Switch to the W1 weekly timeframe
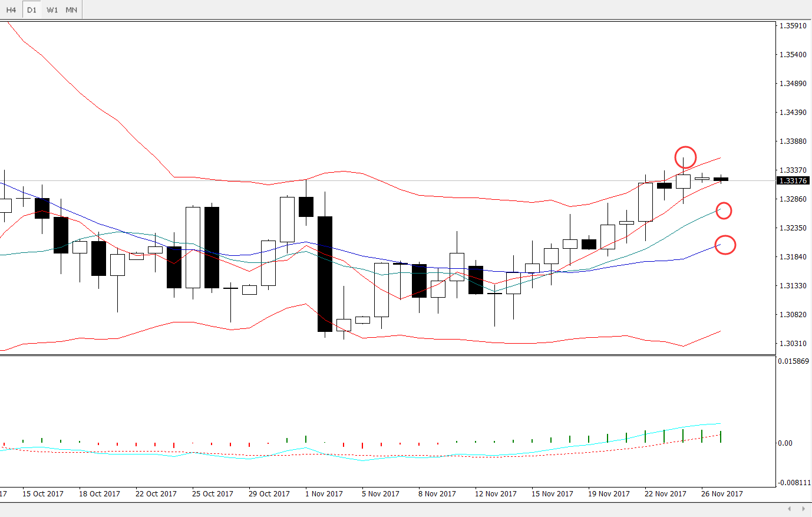 tap(52, 10)
